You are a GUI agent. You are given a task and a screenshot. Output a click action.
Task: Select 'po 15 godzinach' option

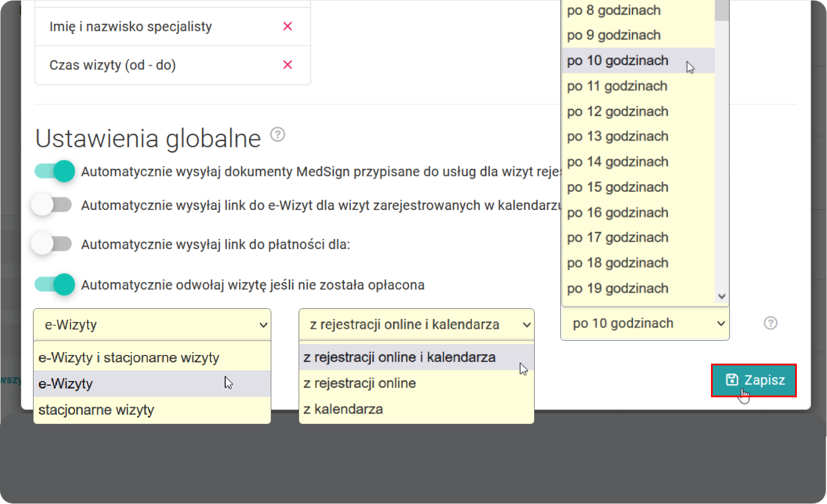click(x=638, y=187)
